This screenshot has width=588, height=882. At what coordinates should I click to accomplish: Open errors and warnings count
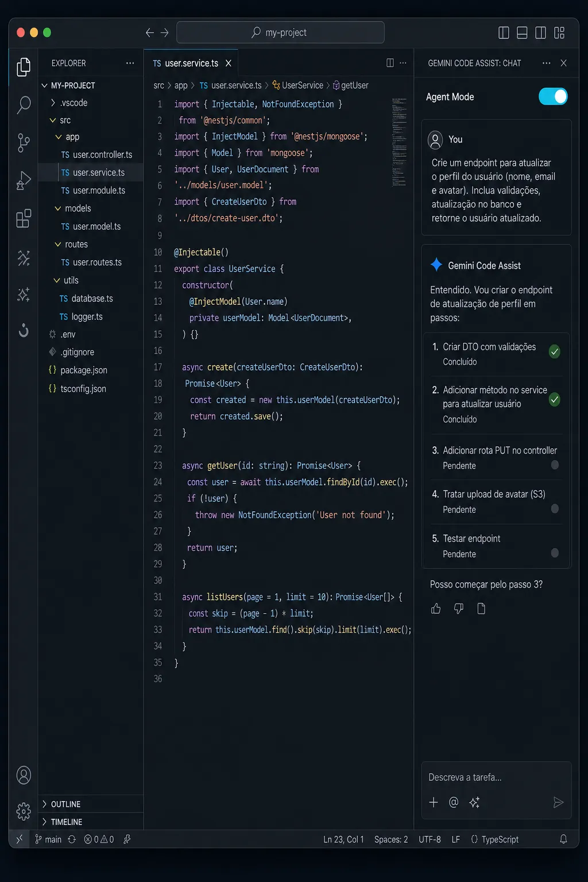[x=99, y=840]
